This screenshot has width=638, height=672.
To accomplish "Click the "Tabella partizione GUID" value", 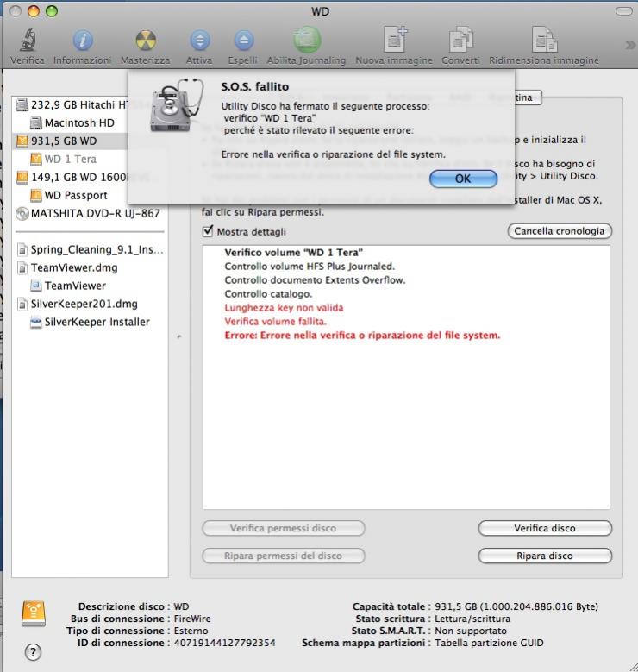I will pyautogui.click(x=489, y=643).
